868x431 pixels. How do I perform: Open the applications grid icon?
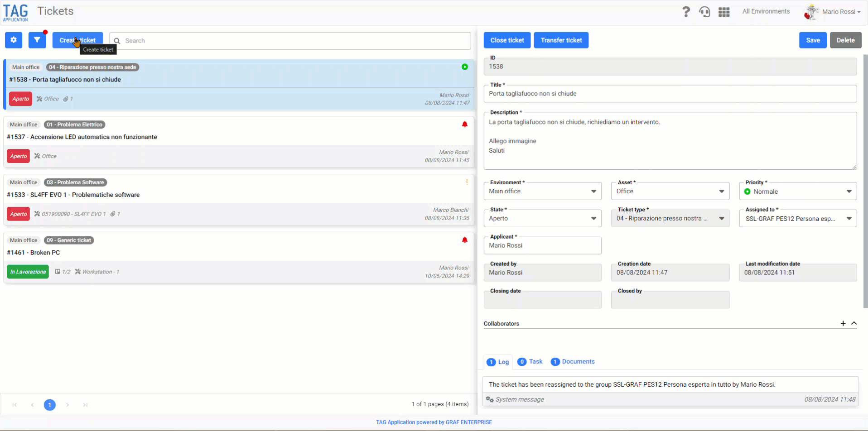tap(724, 12)
